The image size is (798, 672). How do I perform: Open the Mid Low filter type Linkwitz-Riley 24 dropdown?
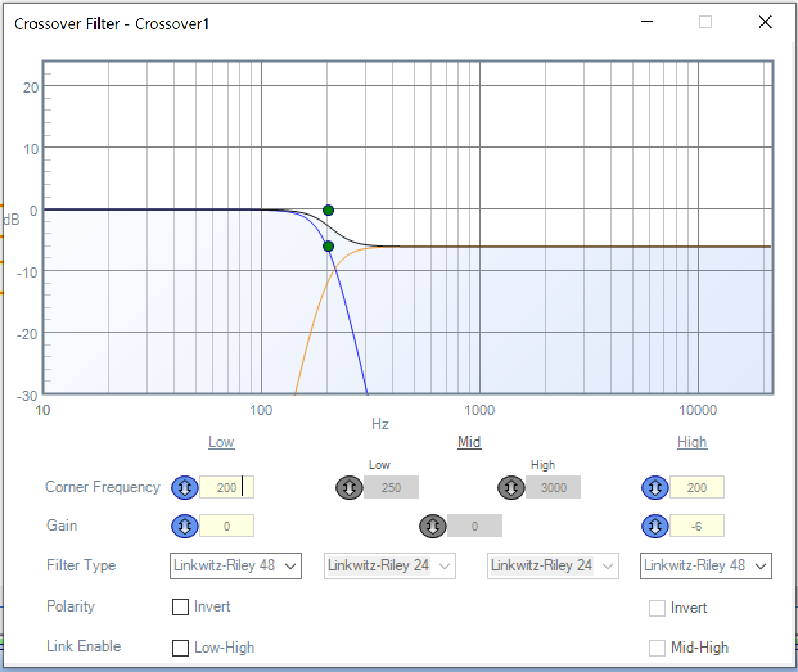pyautogui.click(x=390, y=566)
